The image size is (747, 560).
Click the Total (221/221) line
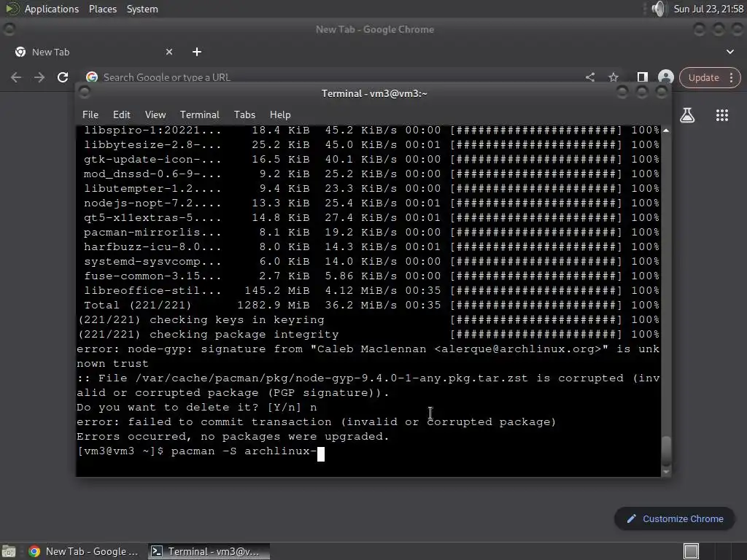click(x=368, y=306)
